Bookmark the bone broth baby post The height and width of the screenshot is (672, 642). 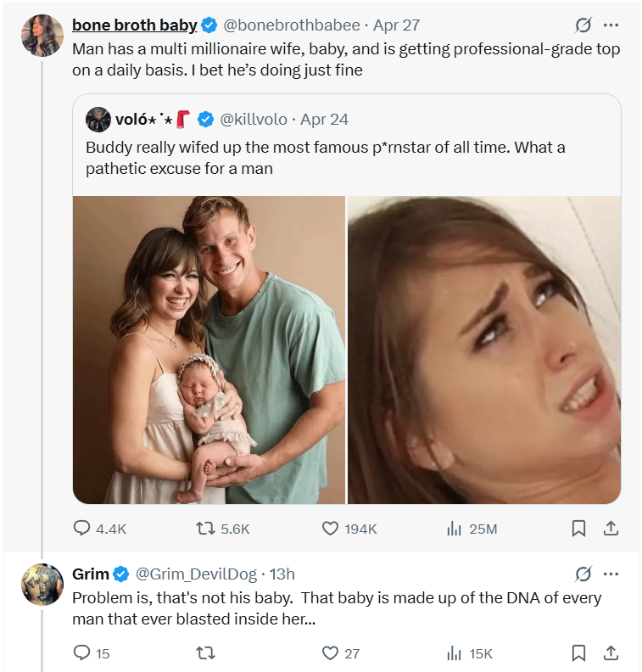pyautogui.click(x=578, y=529)
